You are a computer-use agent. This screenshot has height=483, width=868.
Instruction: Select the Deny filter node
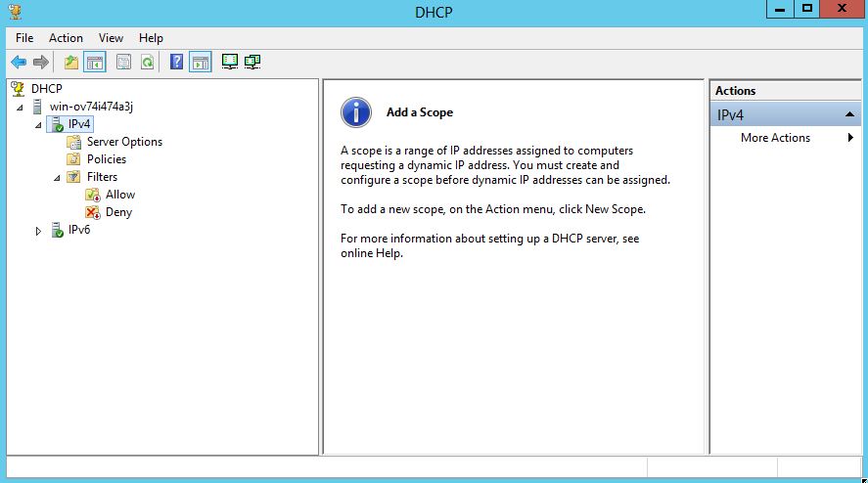pyautogui.click(x=118, y=212)
